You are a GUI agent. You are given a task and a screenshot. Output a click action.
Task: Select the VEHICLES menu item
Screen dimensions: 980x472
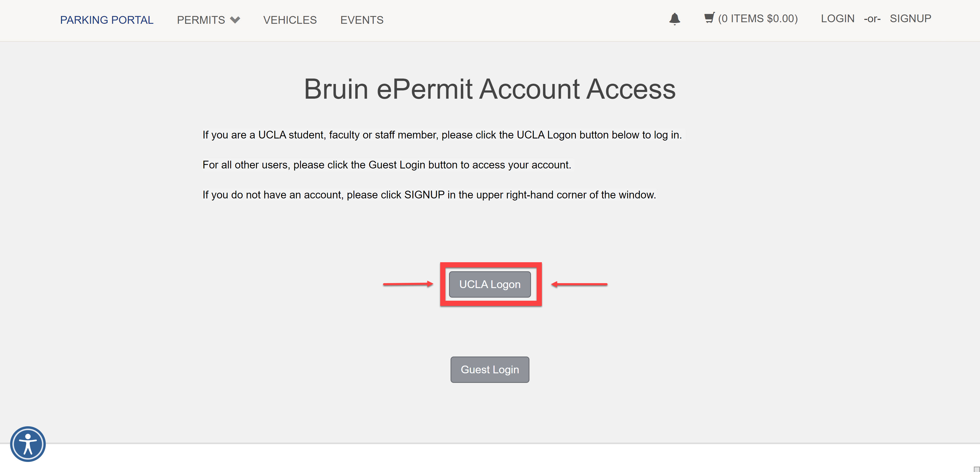coord(290,20)
